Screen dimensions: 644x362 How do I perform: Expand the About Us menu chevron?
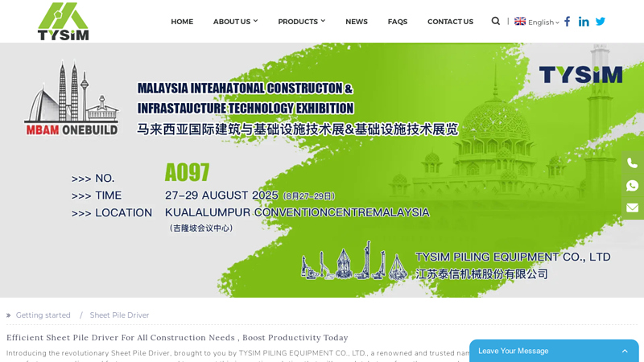(255, 21)
